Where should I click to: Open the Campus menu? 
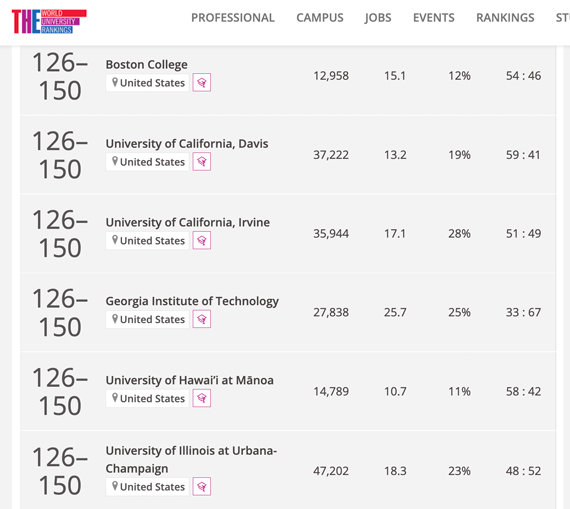tap(320, 18)
